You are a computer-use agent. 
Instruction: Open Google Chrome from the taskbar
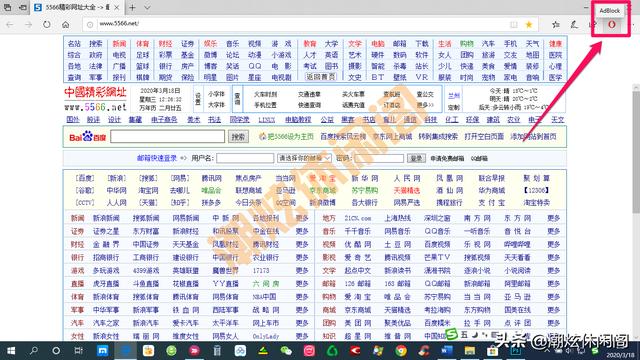401,351
